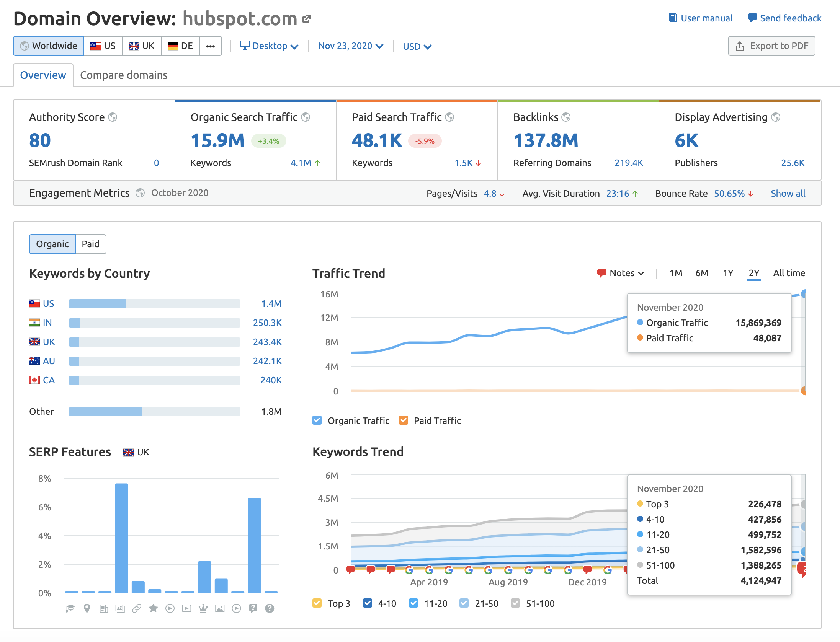Viewport: 840px width, 642px height.
Task: Set the traffic trend range to All time
Action: (789, 273)
